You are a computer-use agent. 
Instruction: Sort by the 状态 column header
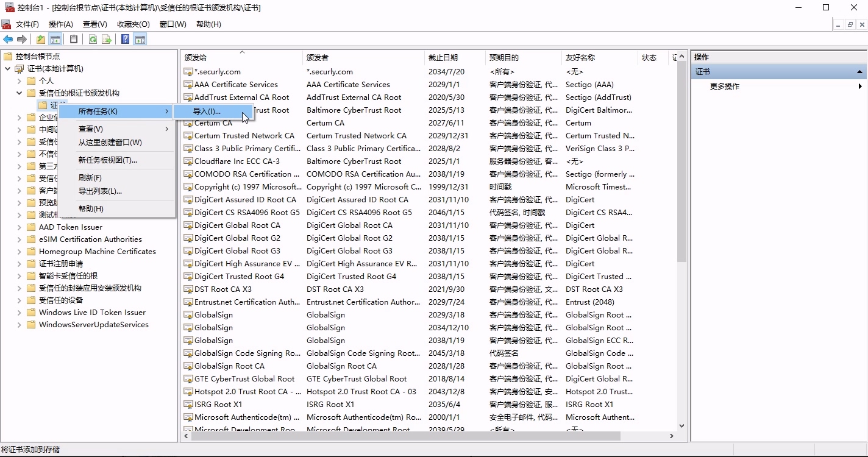click(653, 57)
